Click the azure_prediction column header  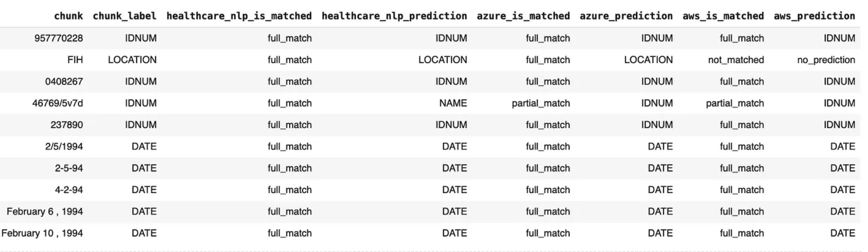[x=626, y=16]
